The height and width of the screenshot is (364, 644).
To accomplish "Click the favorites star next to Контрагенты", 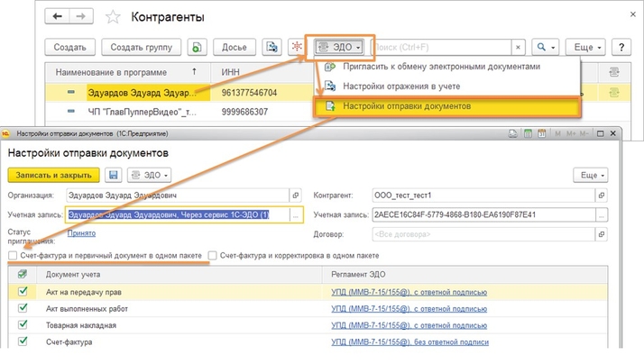I will click(113, 17).
